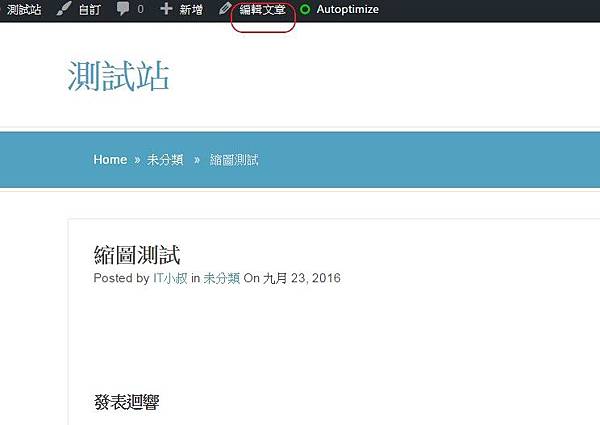Viewport: 600px width, 425px height.
Task: Click the comments speech bubble icon
Action: (123, 9)
